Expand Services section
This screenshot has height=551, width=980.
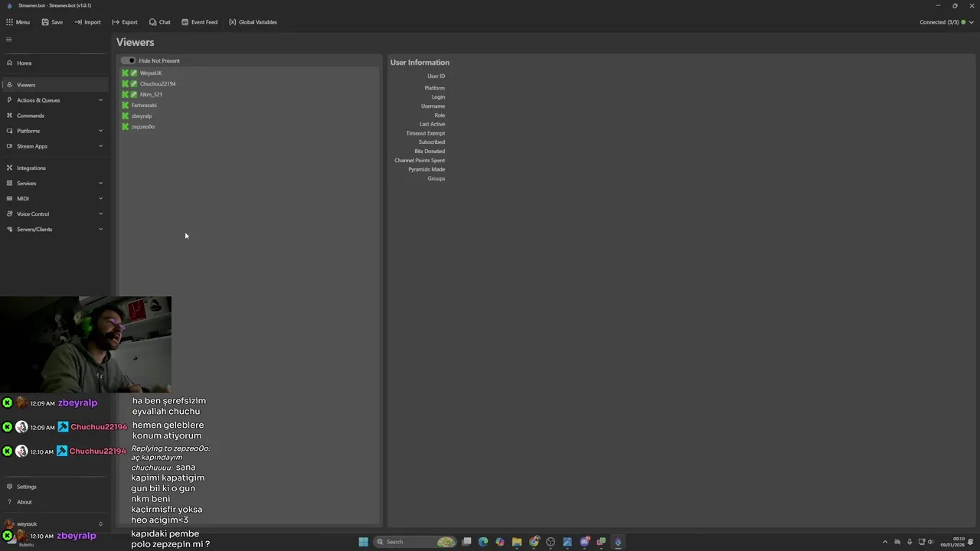pyautogui.click(x=54, y=183)
